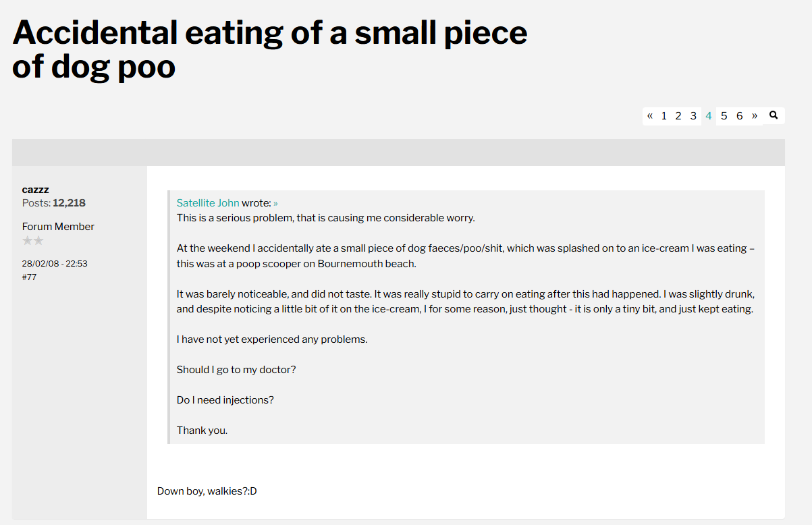The height and width of the screenshot is (525, 812).
Task: Open the Satellite John profile link
Action: point(208,203)
